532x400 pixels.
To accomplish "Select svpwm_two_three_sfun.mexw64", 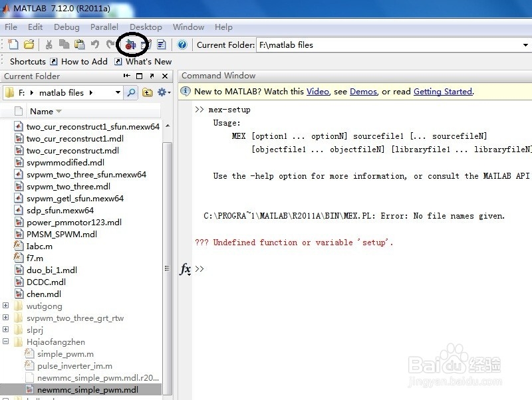I will point(80,175).
